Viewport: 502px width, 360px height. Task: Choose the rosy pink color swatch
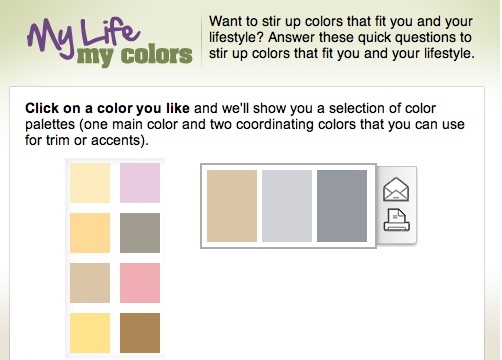(x=140, y=283)
